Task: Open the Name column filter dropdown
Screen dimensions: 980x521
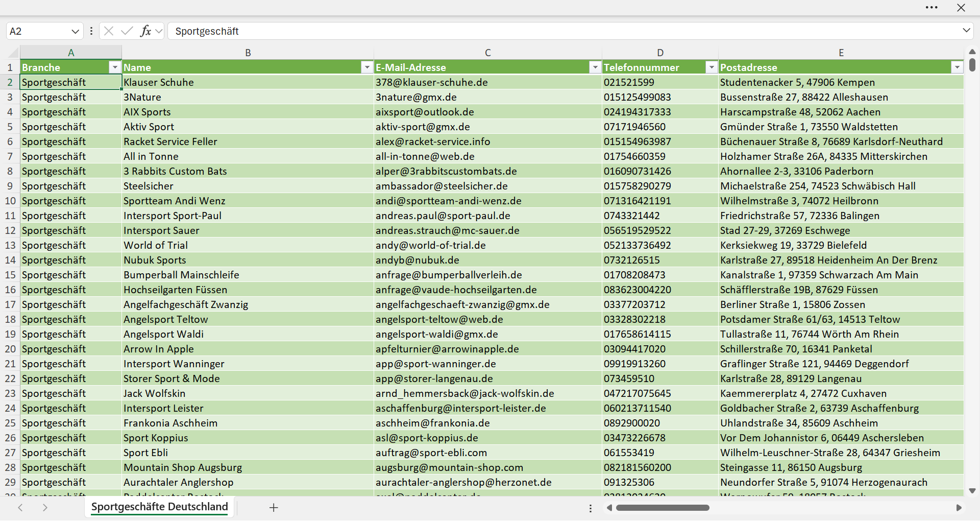Action: tap(367, 67)
